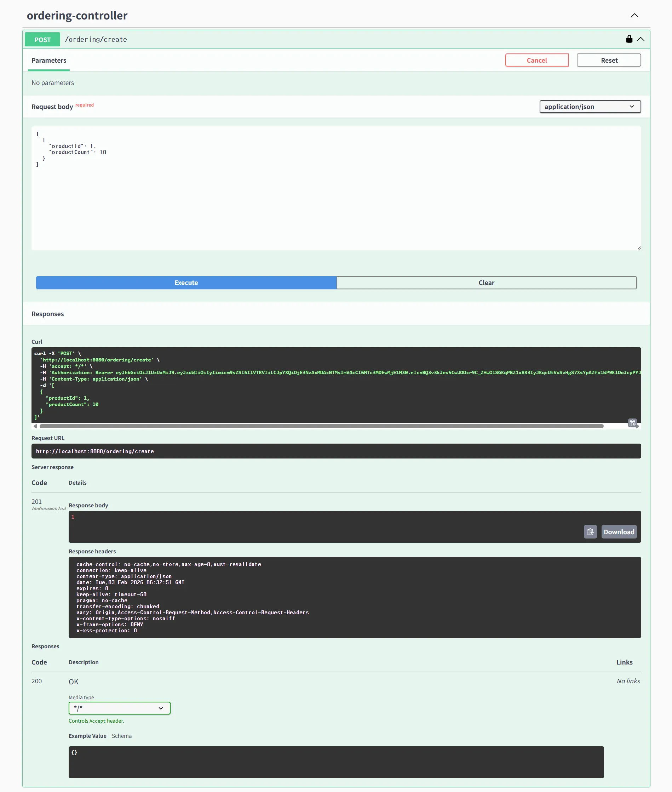Click the Request URL http://localhost:8080/ordering/create text
This screenshot has width=672, height=792.
[x=95, y=451]
